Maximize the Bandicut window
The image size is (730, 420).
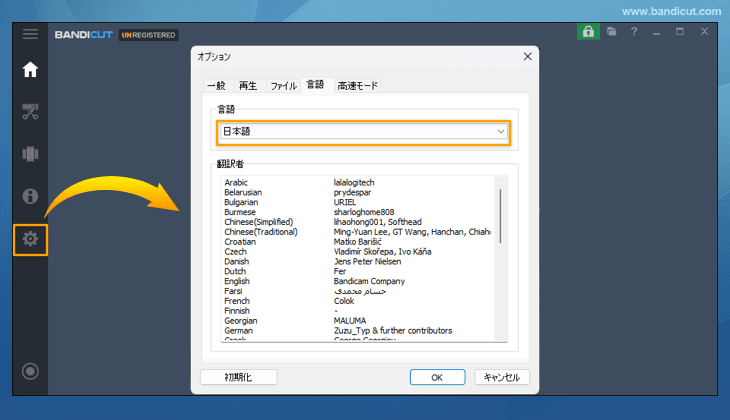(x=680, y=32)
